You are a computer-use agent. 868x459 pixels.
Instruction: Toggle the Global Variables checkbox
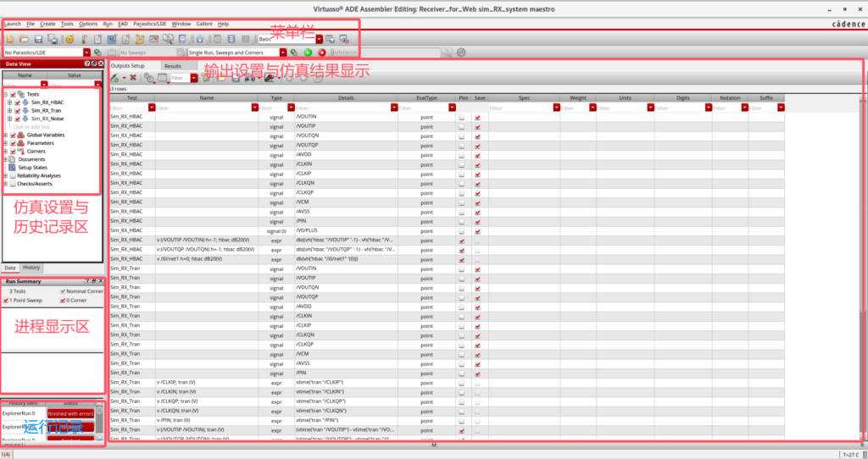point(13,135)
